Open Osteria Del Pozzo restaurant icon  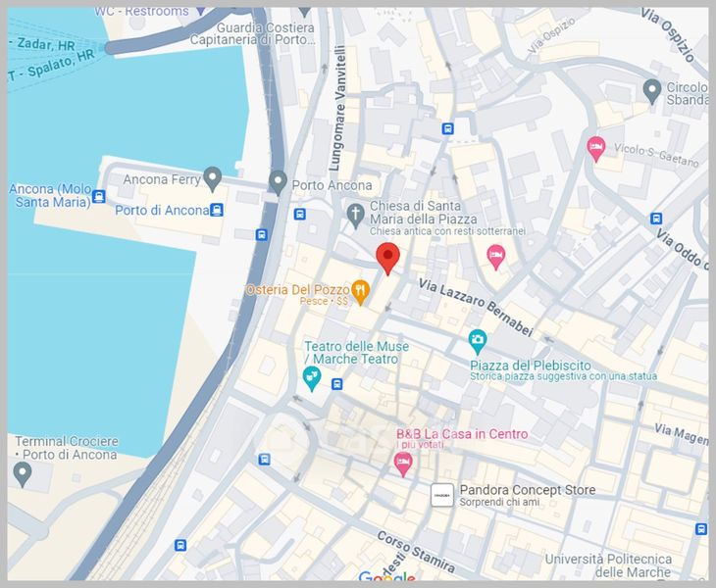click(x=360, y=292)
